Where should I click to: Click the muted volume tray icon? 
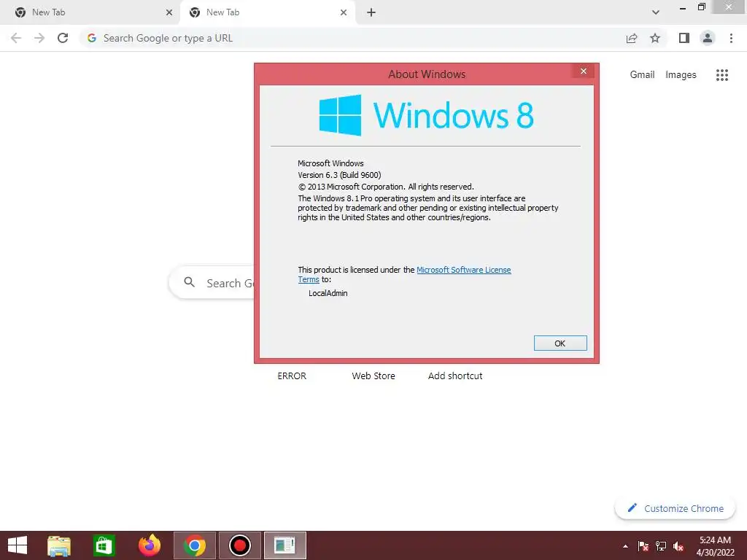(678, 546)
